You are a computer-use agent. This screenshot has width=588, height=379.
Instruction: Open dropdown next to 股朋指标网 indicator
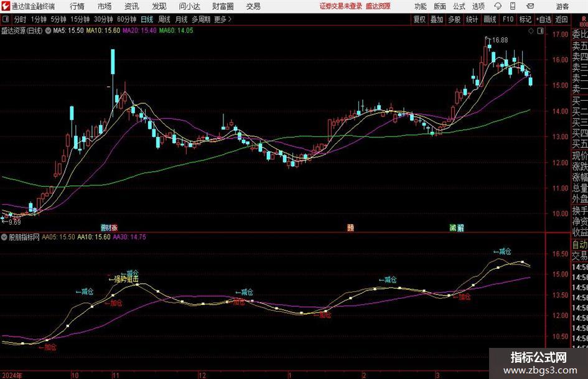coord(4,237)
